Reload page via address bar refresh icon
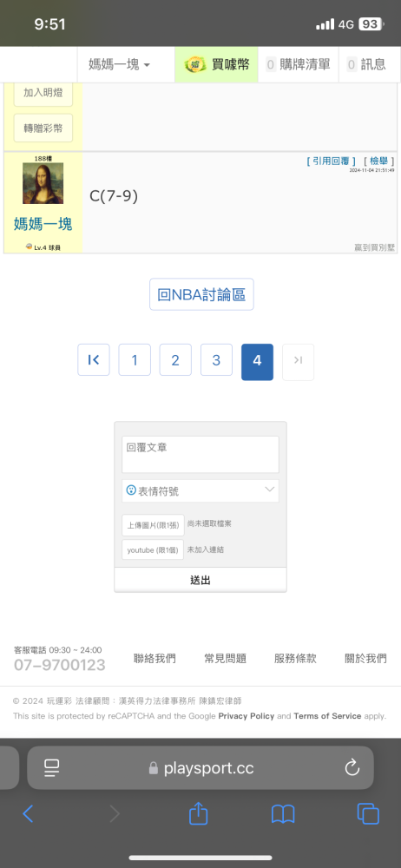 click(x=352, y=768)
